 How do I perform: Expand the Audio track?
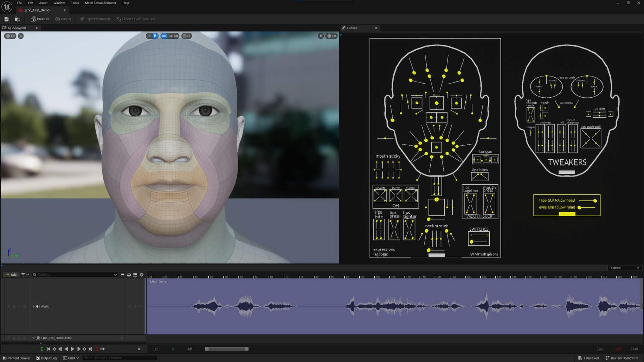33,306
